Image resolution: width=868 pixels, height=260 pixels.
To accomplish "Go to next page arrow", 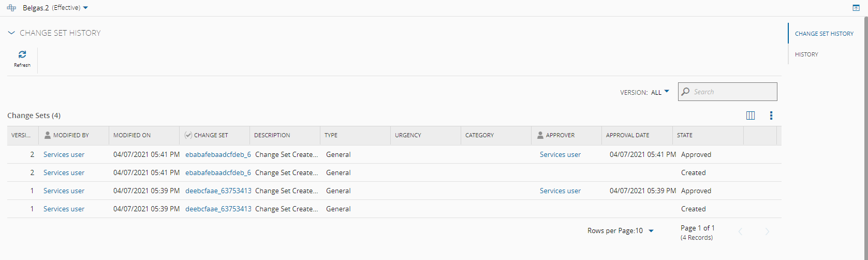I will pos(767,232).
